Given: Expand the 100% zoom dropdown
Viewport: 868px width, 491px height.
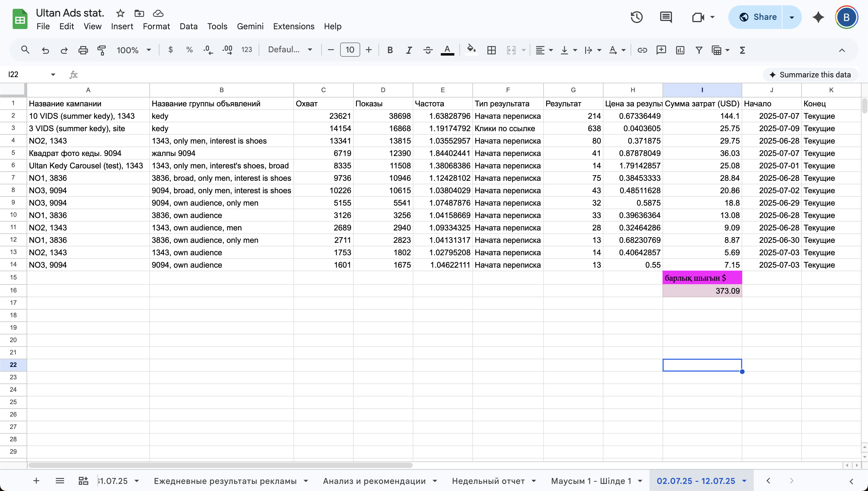Looking at the screenshot, I should click(x=134, y=50).
